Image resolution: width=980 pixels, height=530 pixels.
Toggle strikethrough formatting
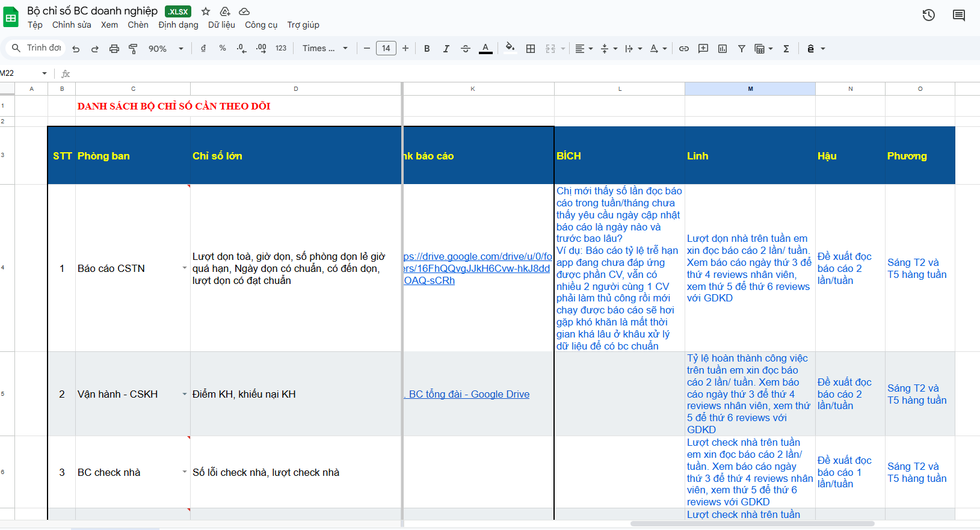[465, 49]
